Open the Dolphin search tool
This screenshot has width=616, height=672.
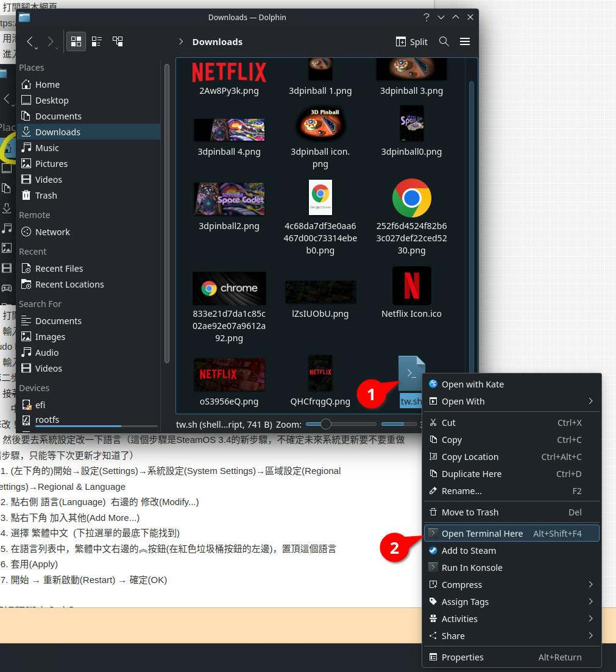444,41
